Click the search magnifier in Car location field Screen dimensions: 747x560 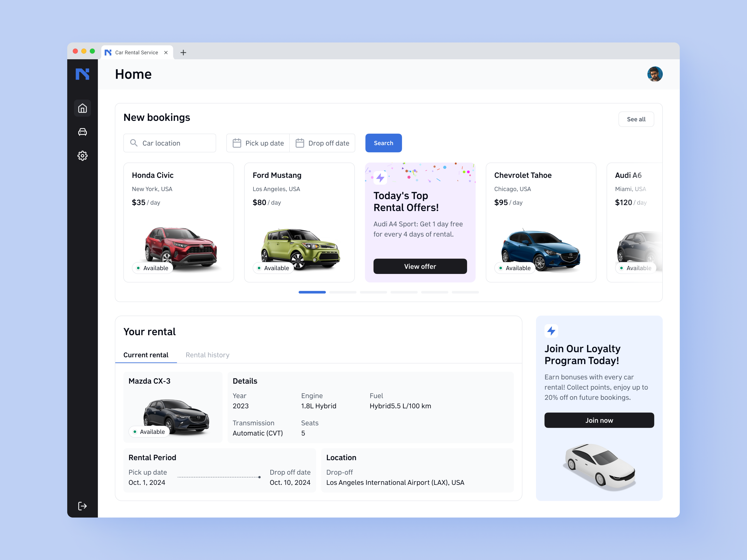pyautogui.click(x=134, y=143)
